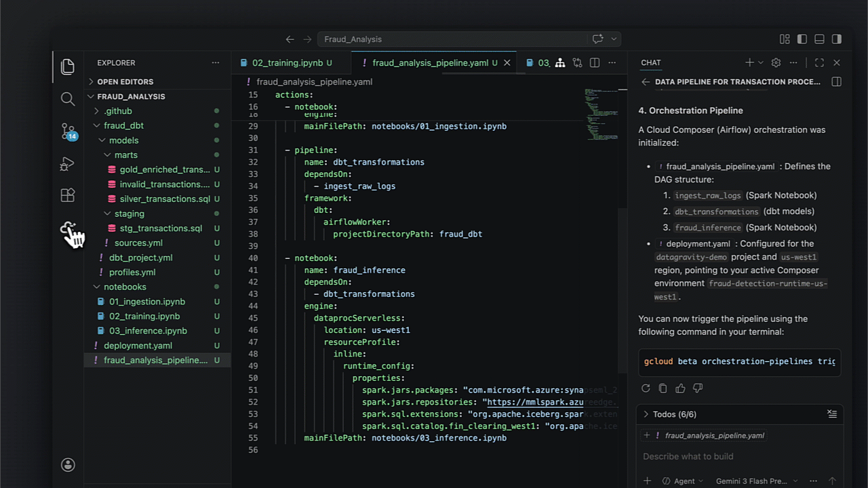
Task: Open the mmlspark URL in the editor
Action: coord(535,402)
